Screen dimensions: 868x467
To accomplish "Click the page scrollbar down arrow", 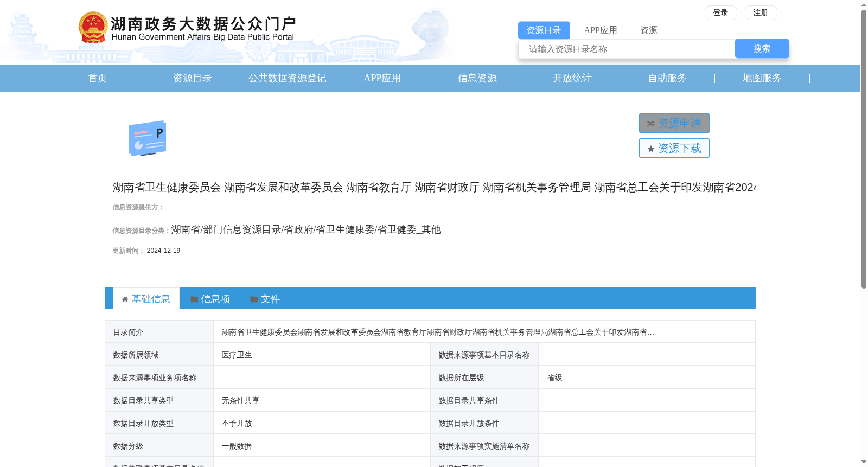I will tap(864, 462).
